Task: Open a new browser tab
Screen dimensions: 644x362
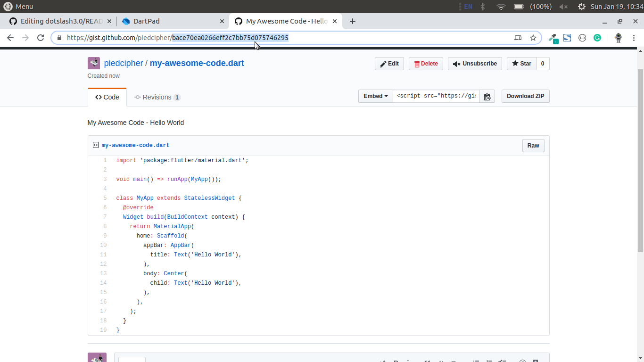Action: (353, 21)
